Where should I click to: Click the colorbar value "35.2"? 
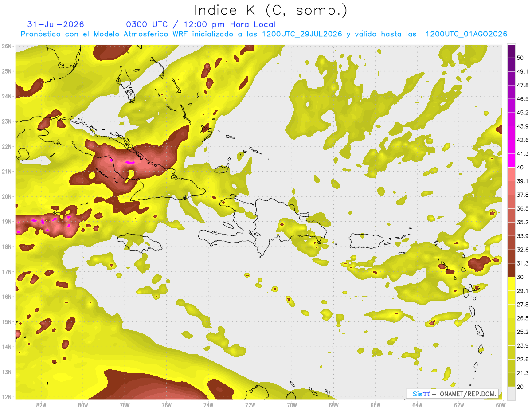click(522, 222)
